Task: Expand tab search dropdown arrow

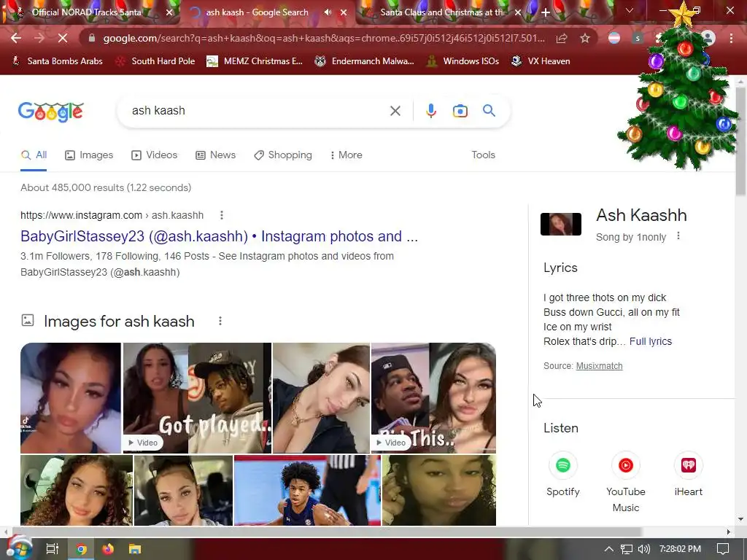Action: click(630, 10)
